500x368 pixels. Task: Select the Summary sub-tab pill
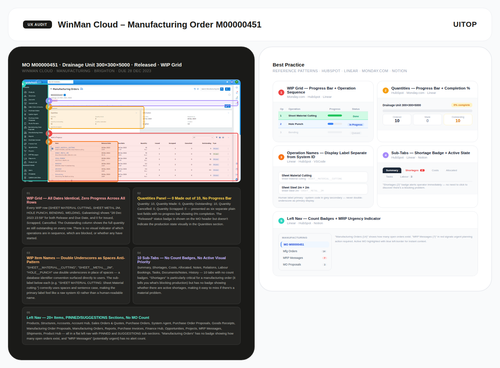[392, 170]
